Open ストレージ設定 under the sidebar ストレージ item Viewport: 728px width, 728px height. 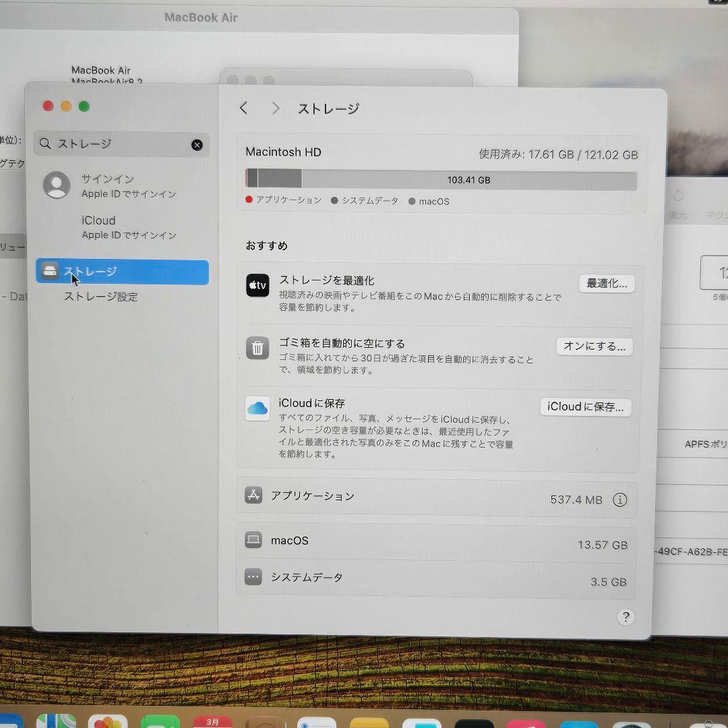pos(101,297)
